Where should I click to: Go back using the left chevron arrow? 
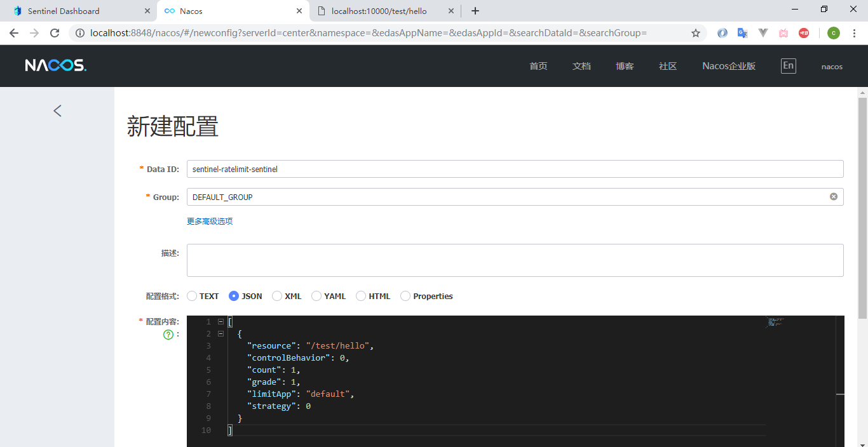click(57, 110)
